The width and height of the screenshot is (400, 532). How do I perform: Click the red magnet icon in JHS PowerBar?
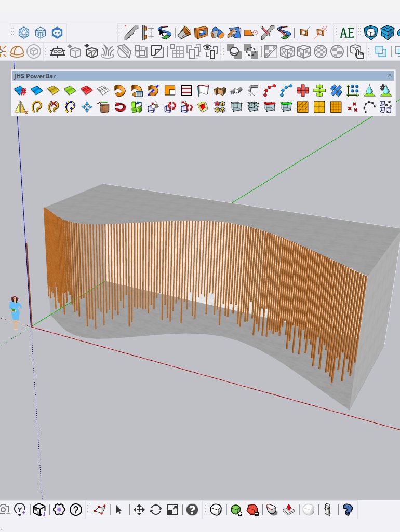[x=120, y=107]
